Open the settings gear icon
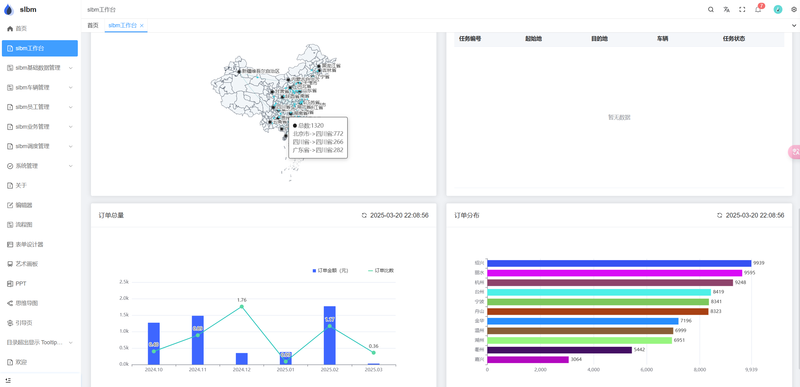Viewport: 800px width, 387px height. click(793, 9)
